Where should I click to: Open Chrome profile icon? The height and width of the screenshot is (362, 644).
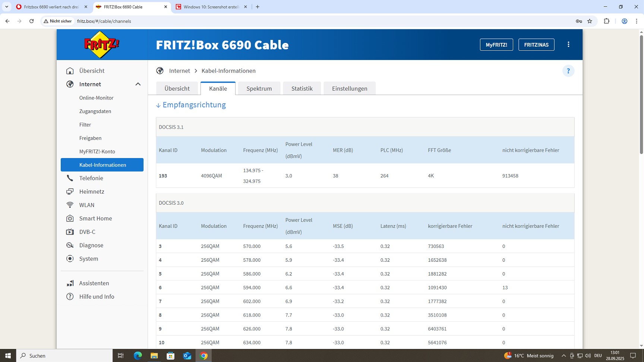tap(625, 21)
